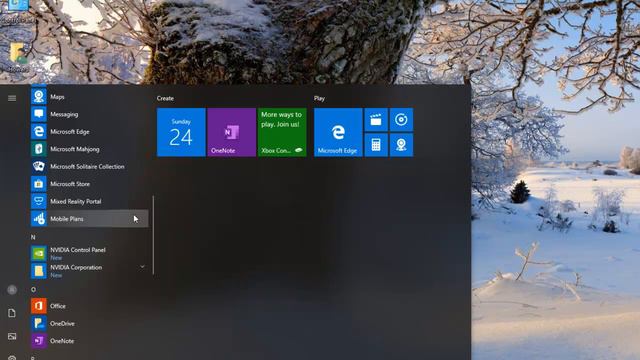Screen dimensions: 640x360
Task: Open OneNote in the app list
Action: tap(89, 341)
